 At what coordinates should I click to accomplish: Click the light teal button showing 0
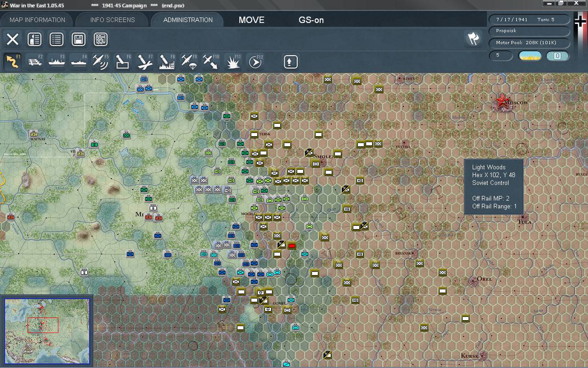(558, 56)
